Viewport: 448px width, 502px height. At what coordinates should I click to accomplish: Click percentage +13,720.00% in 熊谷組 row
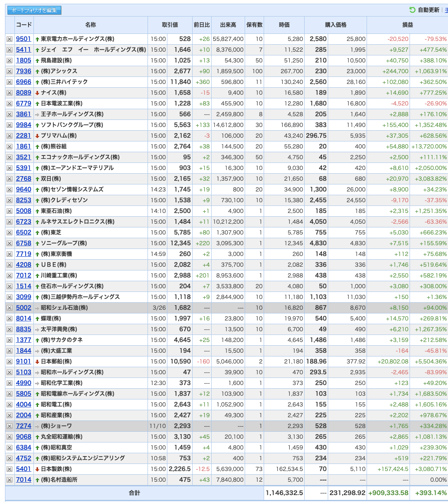pos(429,146)
